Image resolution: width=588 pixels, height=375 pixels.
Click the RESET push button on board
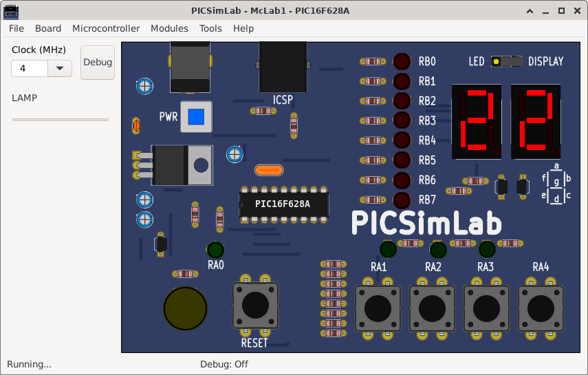[x=255, y=306]
